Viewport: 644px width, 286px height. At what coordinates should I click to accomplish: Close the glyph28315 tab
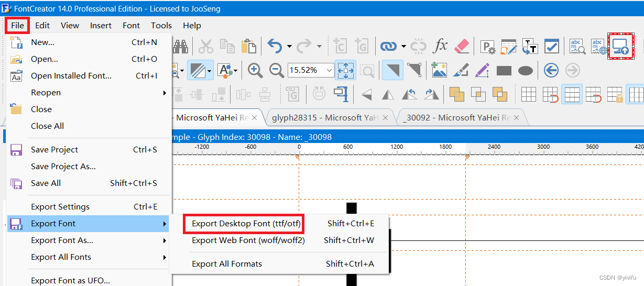pyautogui.click(x=386, y=118)
